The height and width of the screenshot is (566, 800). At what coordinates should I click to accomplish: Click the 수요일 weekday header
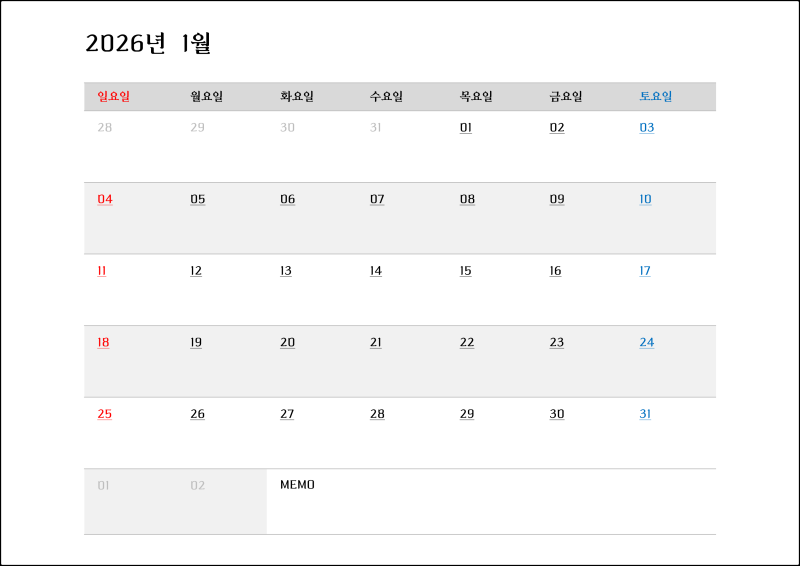coord(386,96)
